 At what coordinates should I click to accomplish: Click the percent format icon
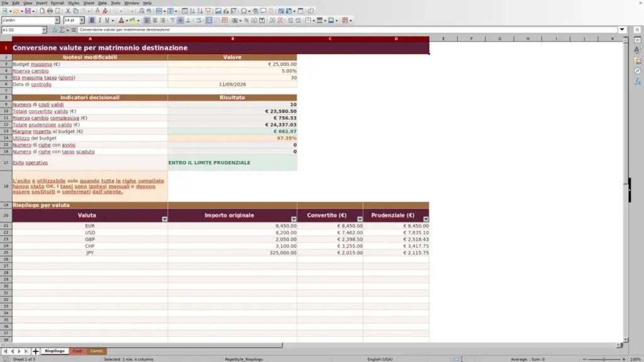247,20
